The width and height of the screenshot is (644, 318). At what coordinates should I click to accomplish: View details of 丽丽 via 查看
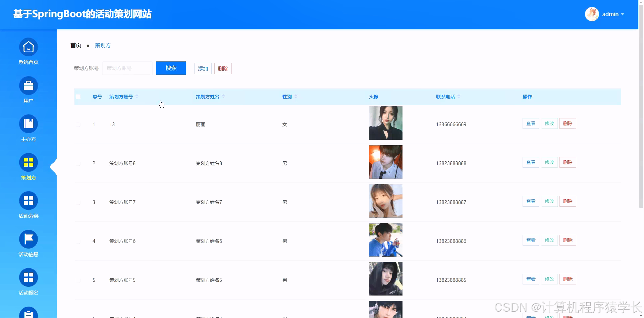point(531,123)
